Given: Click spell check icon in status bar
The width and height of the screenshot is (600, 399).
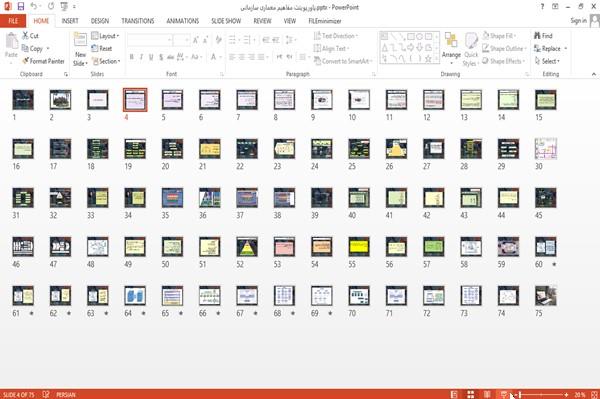Looking at the screenshot, I should point(46,394).
